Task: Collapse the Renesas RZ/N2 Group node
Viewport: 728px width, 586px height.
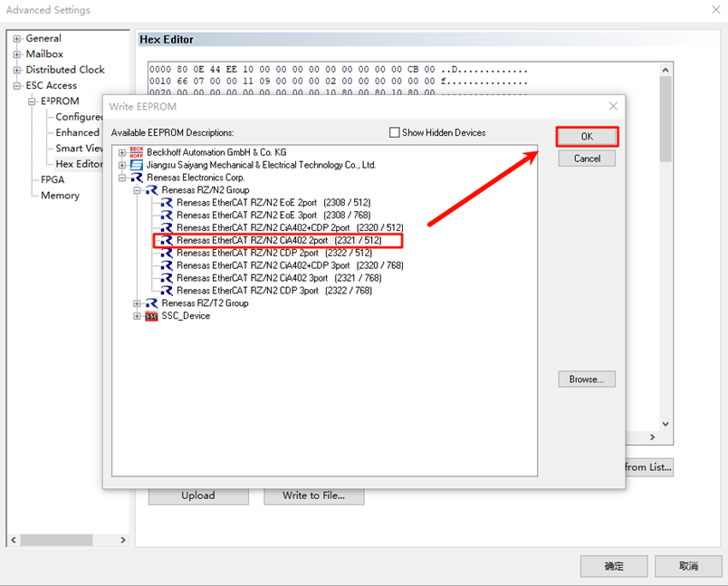Action: pos(137,190)
